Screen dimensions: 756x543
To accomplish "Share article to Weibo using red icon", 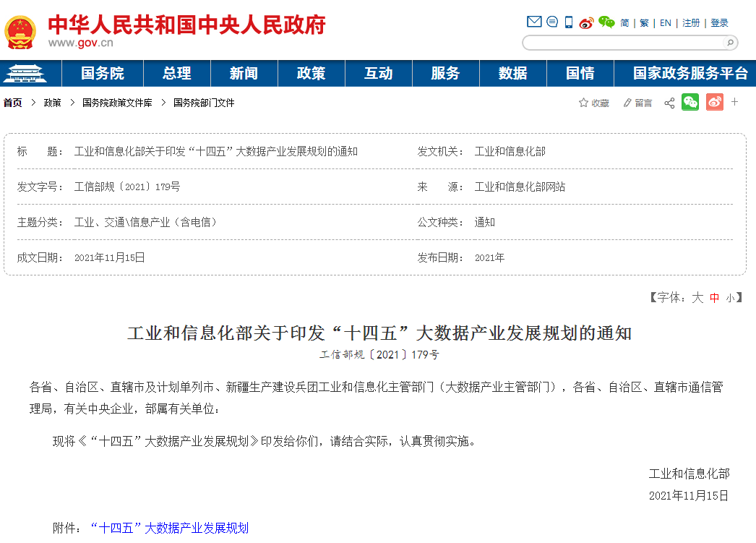I will tap(714, 103).
